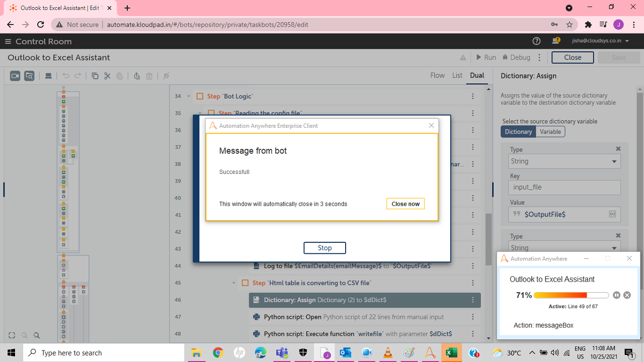Viewport: 644px width, 362px height.
Task: Open Excel from the taskbar
Action: coord(452,353)
